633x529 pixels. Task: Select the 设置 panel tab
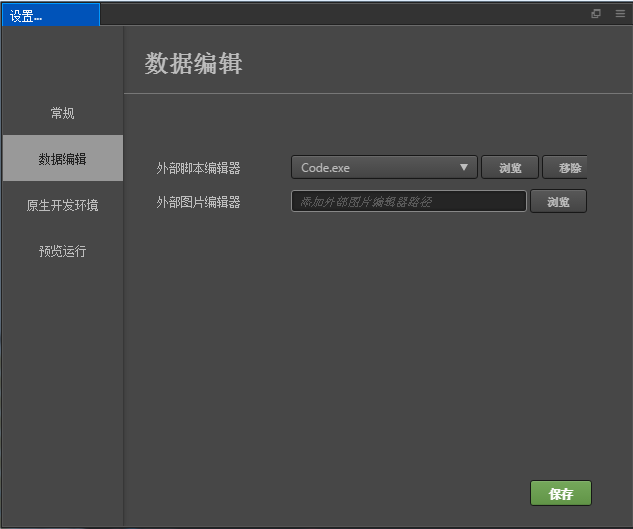pos(51,15)
